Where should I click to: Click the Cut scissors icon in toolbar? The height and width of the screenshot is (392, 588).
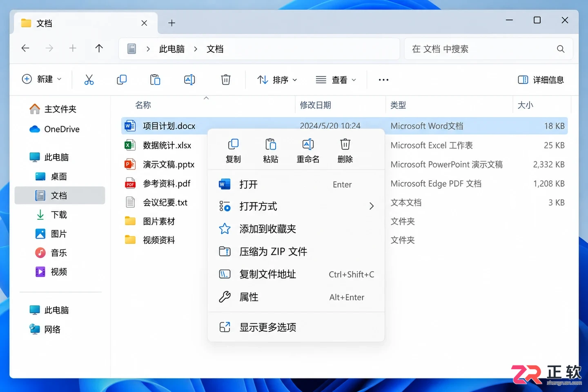89,80
